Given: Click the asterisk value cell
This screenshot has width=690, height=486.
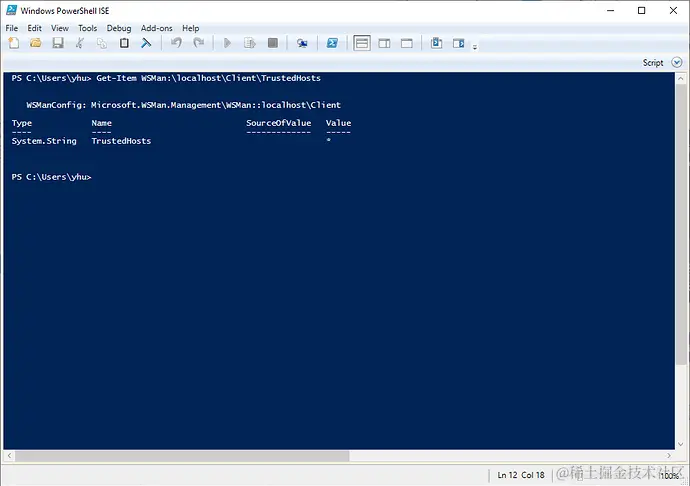Looking at the screenshot, I should click(x=329, y=140).
